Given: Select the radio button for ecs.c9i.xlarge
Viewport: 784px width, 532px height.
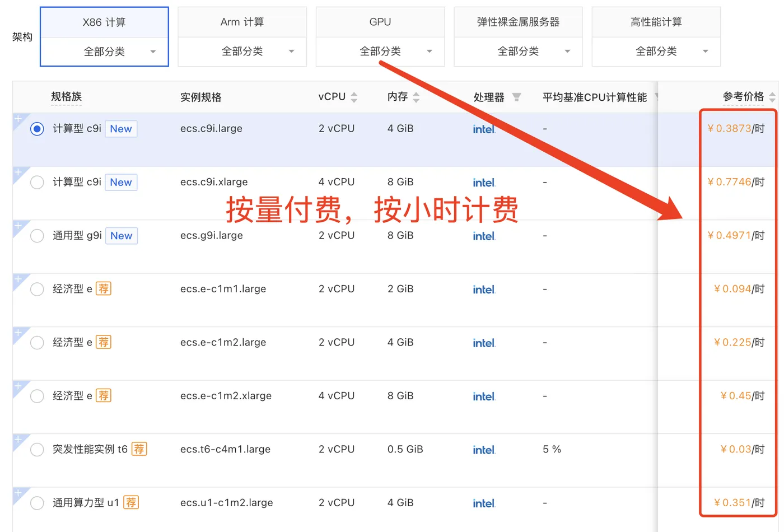Looking at the screenshot, I should (37, 183).
